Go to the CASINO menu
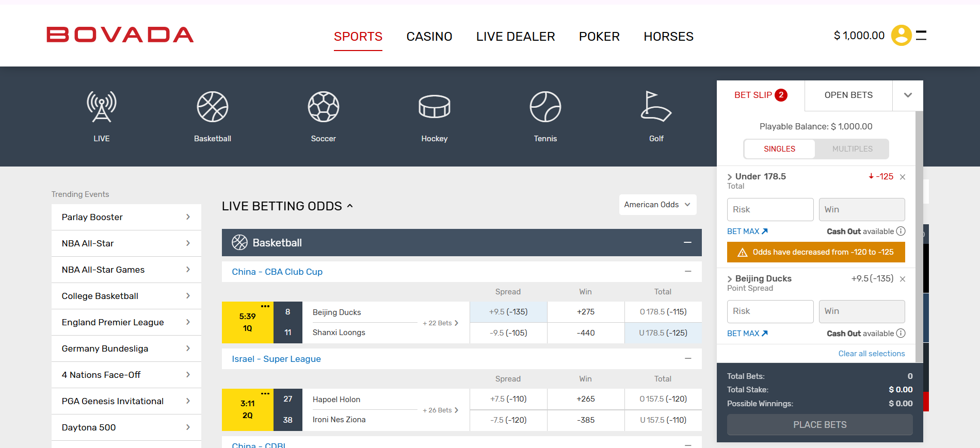 pyautogui.click(x=429, y=37)
